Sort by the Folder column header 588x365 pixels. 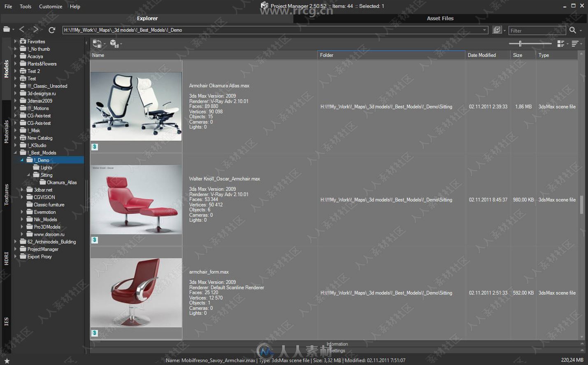click(x=391, y=55)
